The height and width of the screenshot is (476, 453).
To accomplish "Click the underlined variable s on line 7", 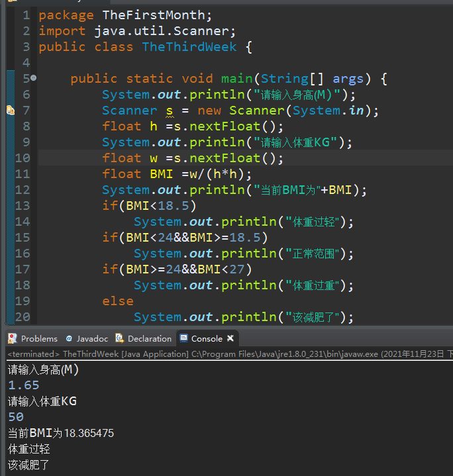I will [x=170, y=111].
